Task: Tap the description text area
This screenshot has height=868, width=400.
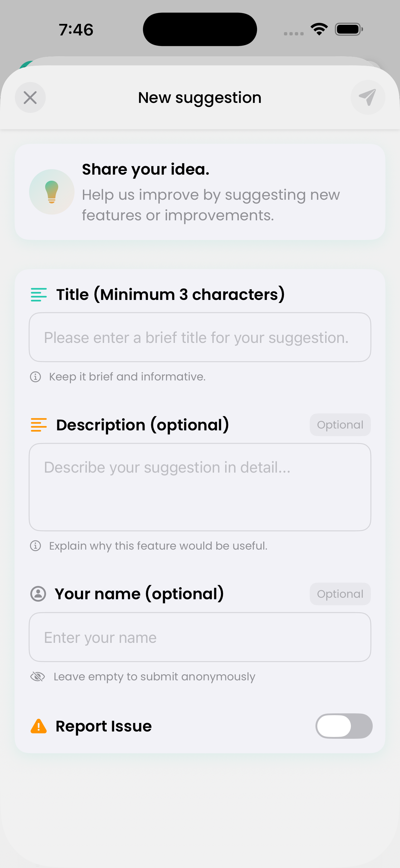Action: click(x=200, y=487)
